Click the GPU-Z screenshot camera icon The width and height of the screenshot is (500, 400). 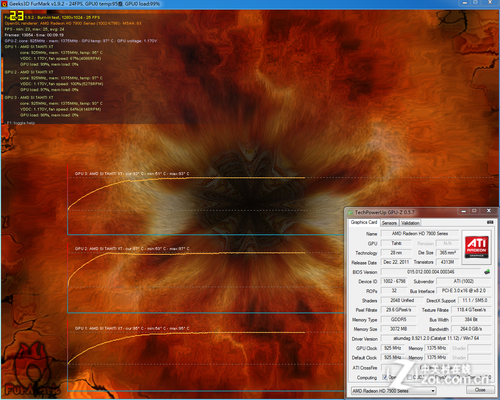[490, 222]
